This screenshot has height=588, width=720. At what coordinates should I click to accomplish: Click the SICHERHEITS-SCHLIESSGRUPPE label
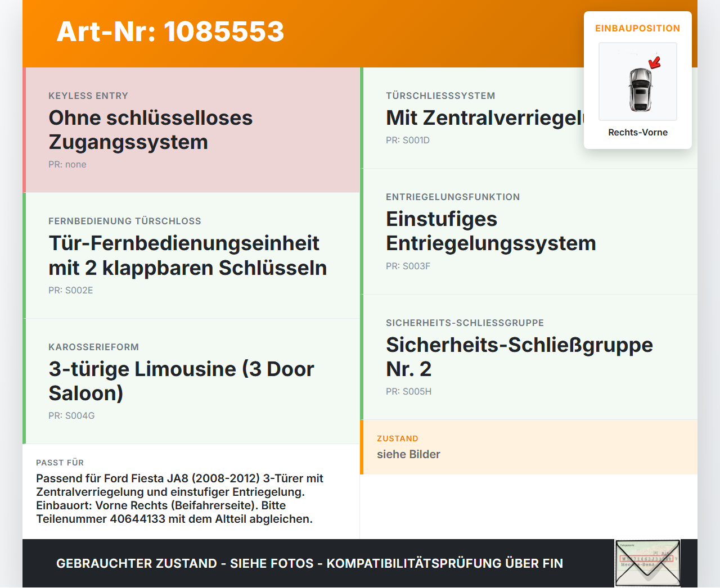tap(465, 323)
